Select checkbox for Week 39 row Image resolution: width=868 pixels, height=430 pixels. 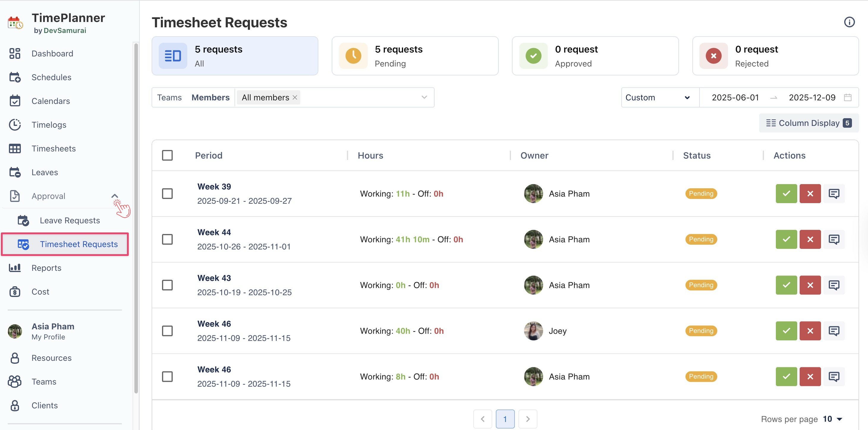pyautogui.click(x=167, y=194)
